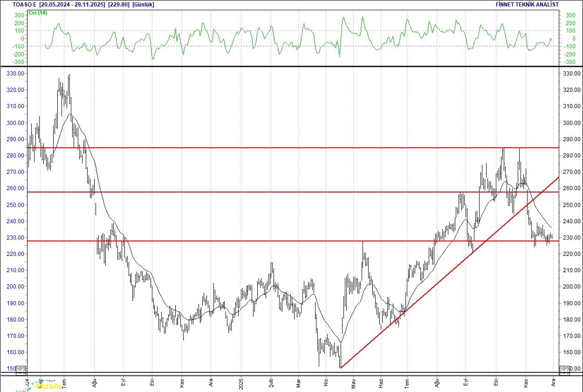Select the middle red horizontal level line
The height and width of the screenshot is (392, 583).
click(x=280, y=192)
